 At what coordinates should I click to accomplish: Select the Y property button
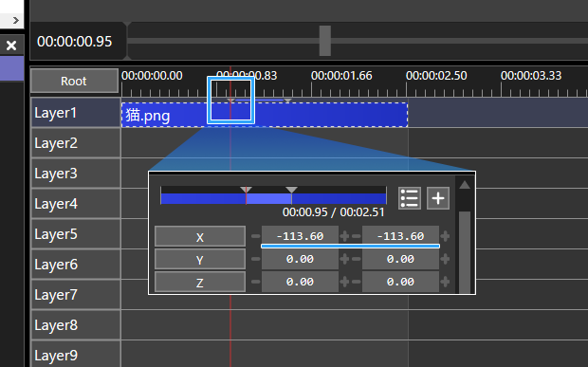click(x=200, y=260)
